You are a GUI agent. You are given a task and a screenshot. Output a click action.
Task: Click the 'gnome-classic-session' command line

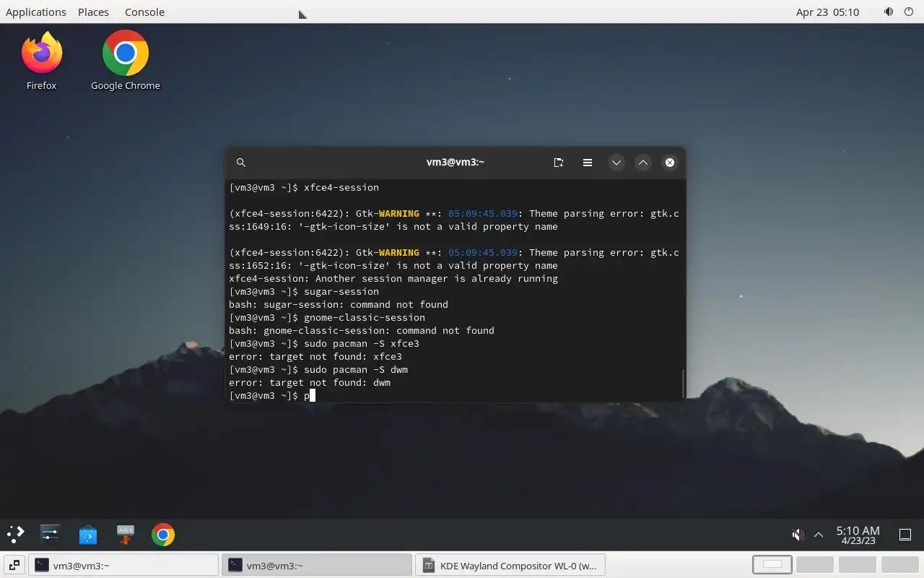(x=365, y=317)
